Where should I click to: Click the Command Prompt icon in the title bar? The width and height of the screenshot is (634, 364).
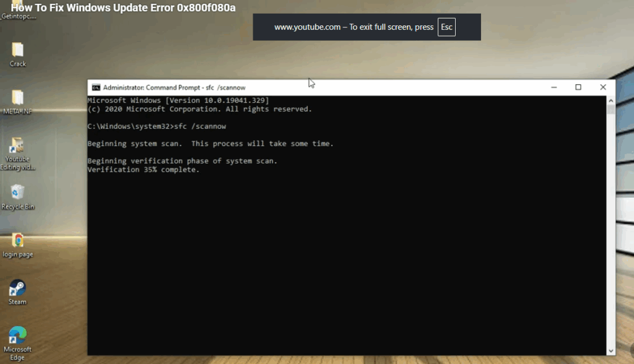pyautogui.click(x=96, y=87)
